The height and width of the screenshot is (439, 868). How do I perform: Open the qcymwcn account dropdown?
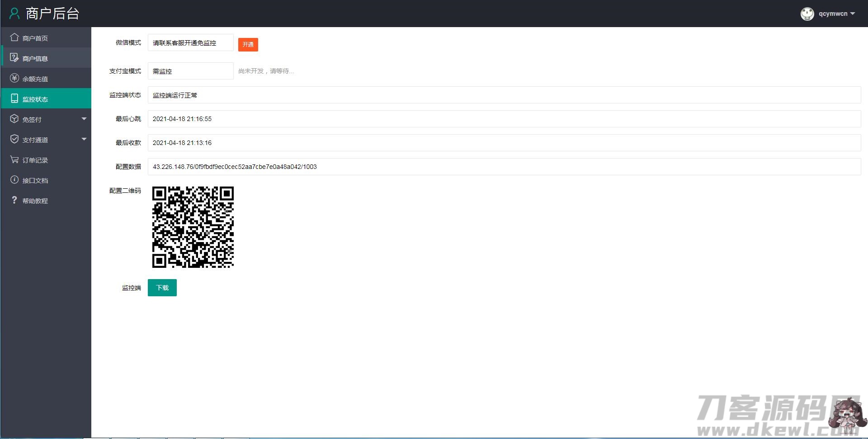(x=836, y=14)
